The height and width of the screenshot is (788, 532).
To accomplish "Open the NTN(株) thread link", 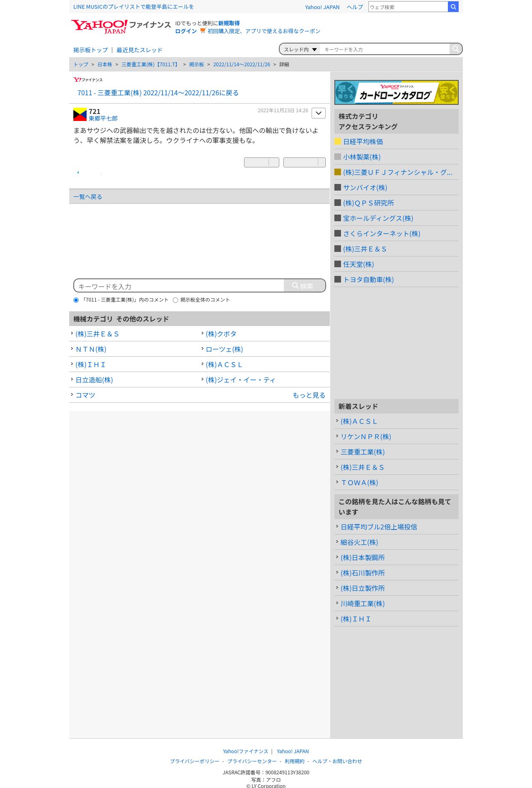I will (91, 349).
